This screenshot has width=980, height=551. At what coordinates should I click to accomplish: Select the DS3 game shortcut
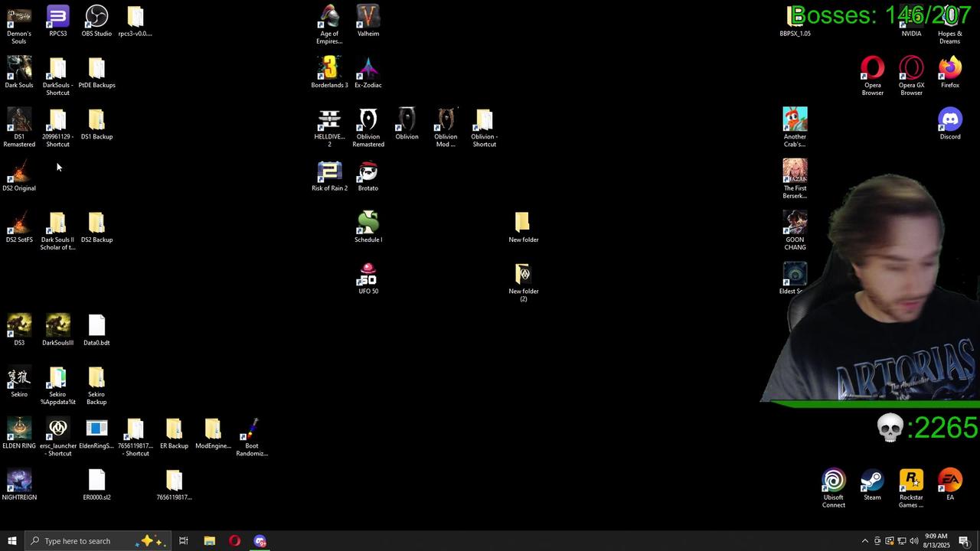[x=19, y=330]
